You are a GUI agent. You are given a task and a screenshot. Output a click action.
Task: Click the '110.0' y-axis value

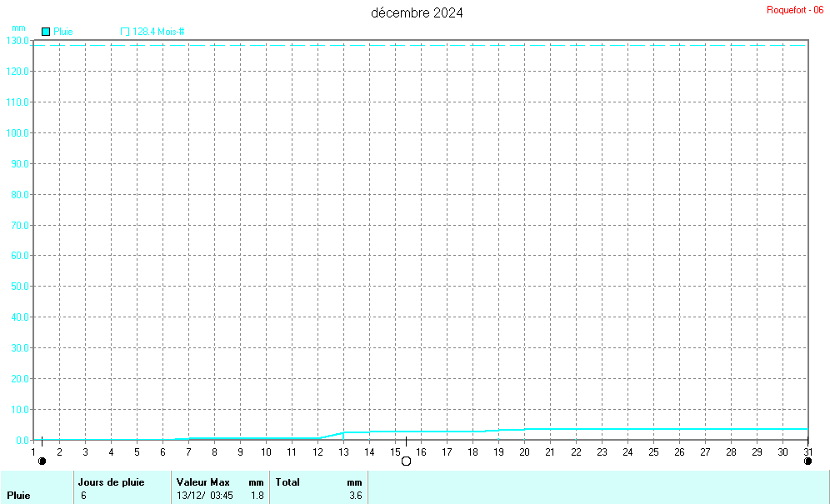[x=17, y=102]
